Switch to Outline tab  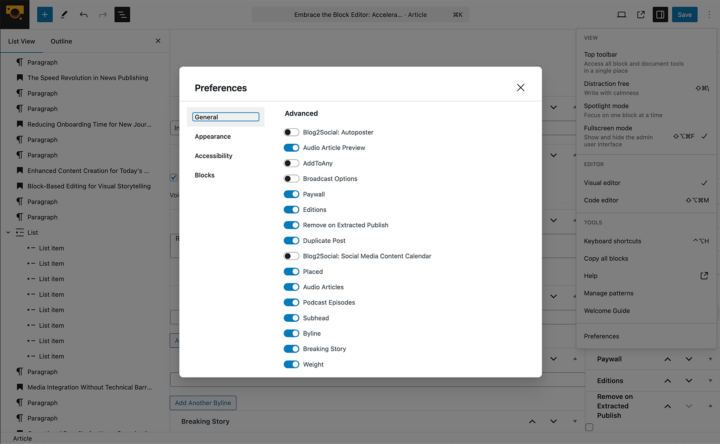pyautogui.click(x=61, y=41)
